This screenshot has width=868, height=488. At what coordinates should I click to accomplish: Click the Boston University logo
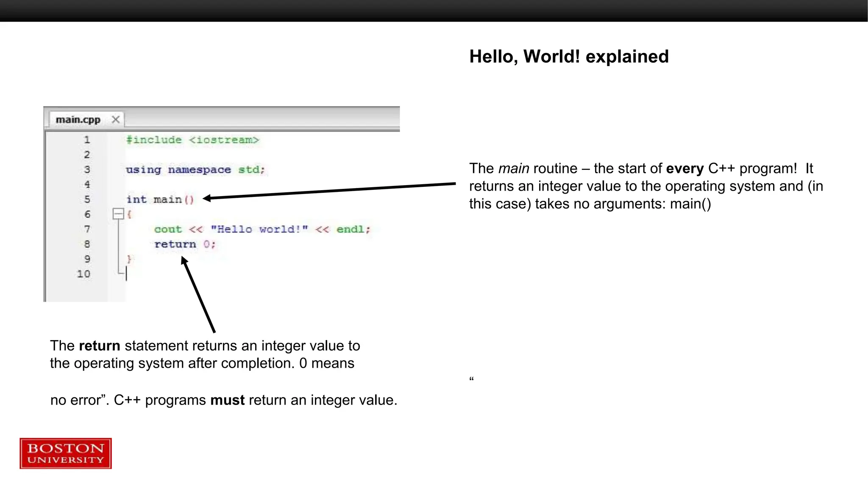tap(66, 453)
